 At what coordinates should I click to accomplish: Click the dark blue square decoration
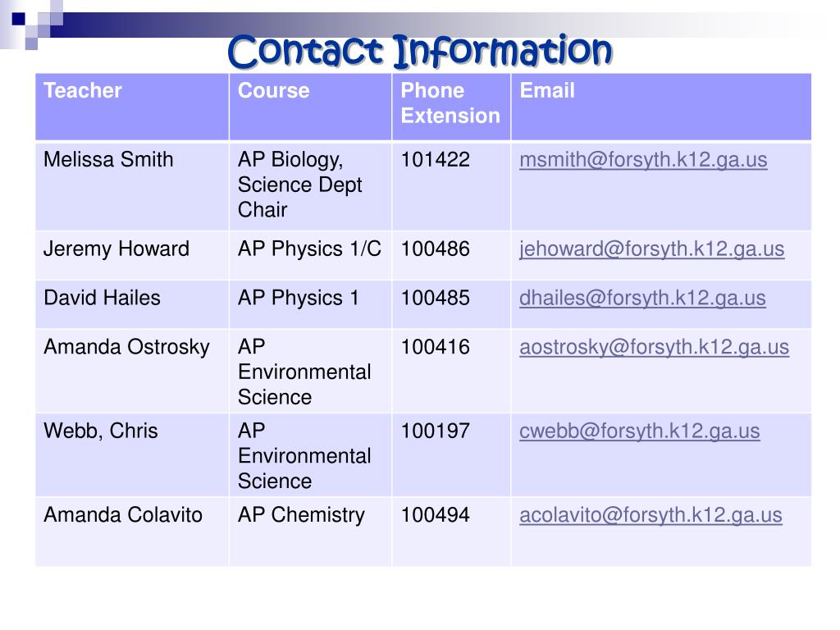[x=19, y=19]
